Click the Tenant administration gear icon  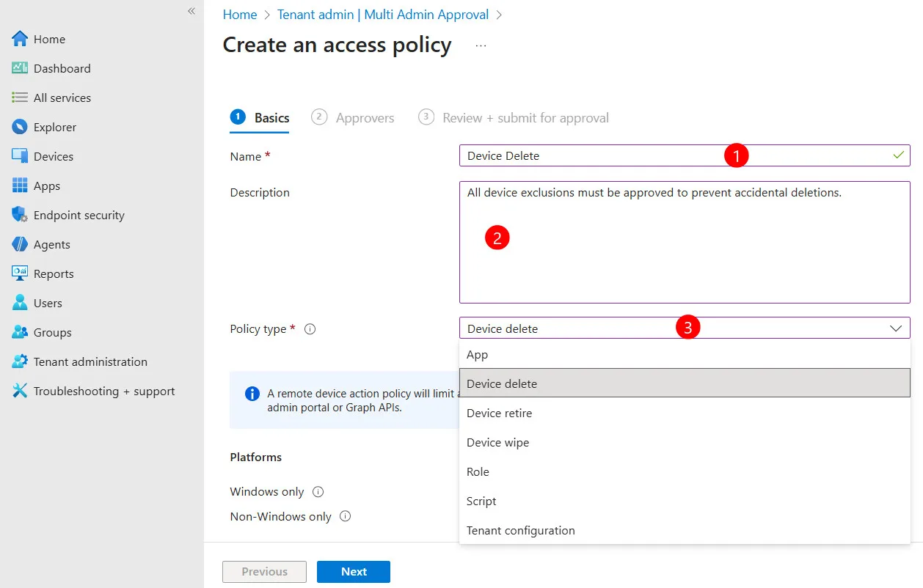click(20, 361)
